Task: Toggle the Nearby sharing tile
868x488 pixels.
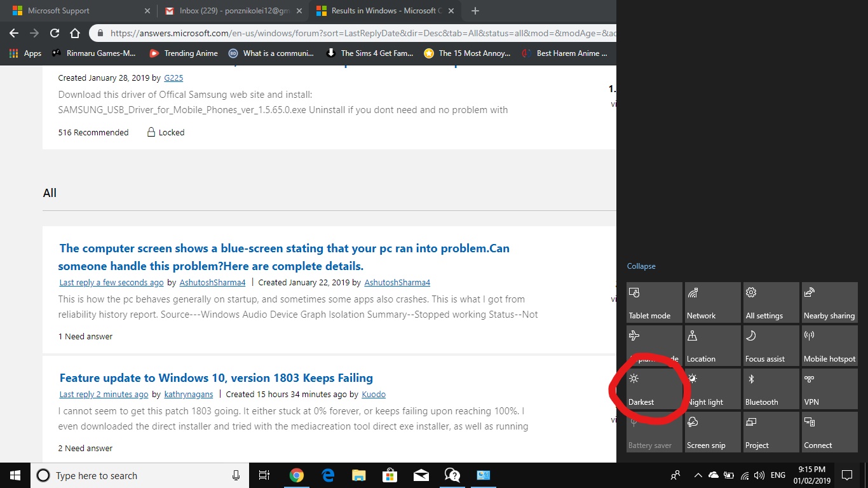Action: (x=830, y=302)
